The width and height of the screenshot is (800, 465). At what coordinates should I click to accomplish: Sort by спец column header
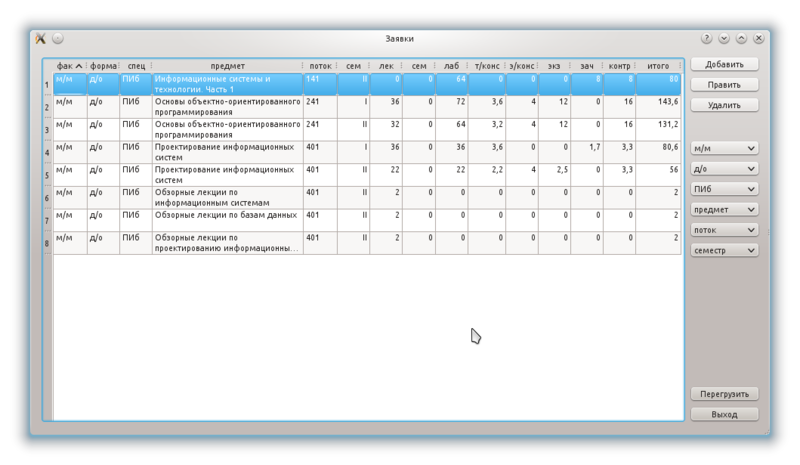[136, 66]
